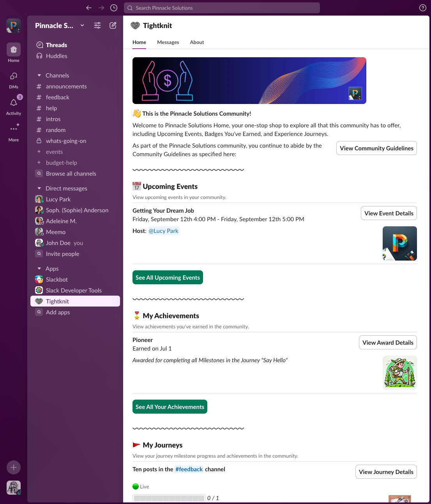Screen dimensions: 431x504
Task: Click View Event Details button
Action: pyautogui.click(x=389, y=213)
